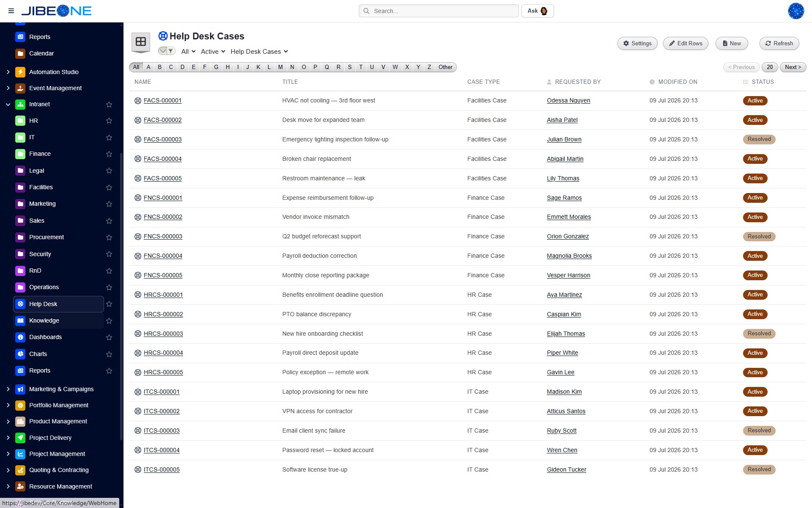The height and width of the screenshot is (508, 812).
Task: Click the Event Management icon
Action: 20,88
